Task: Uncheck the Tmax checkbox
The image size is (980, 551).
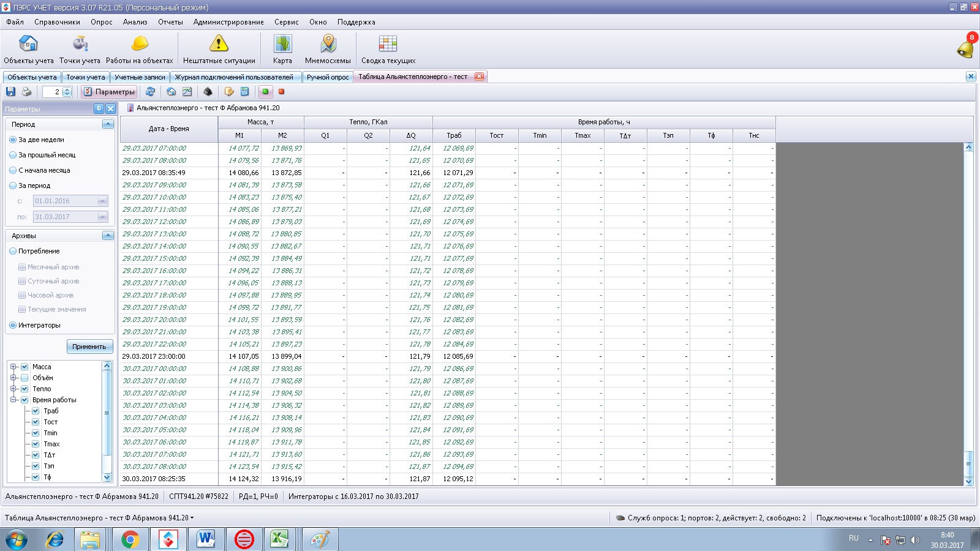Action: [x=36, y=444]
